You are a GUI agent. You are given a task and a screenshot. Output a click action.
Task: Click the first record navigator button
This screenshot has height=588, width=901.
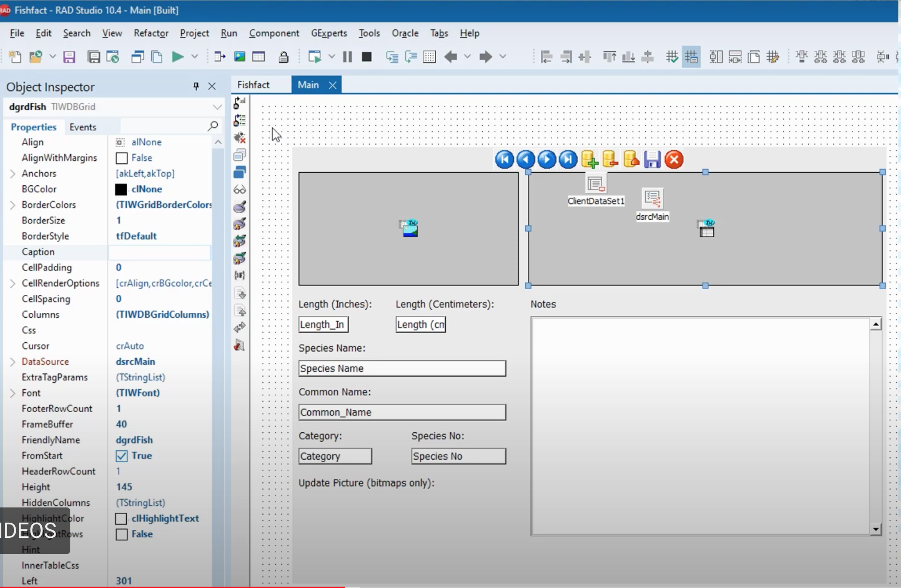click(504, 160)
